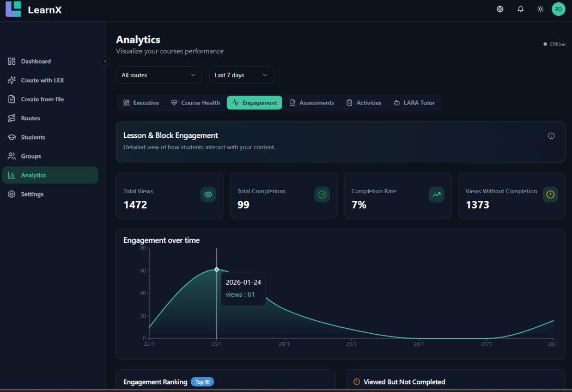Click the Top 10 badge
Viewport: 572px width, 392px height.
[x=203, y=382]
